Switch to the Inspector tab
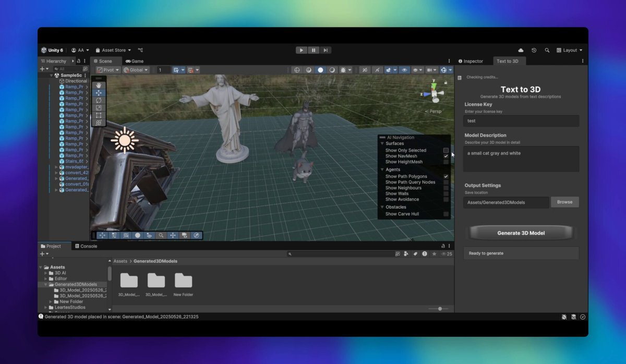This screenshot has height=364, width=626. point(471,61)
